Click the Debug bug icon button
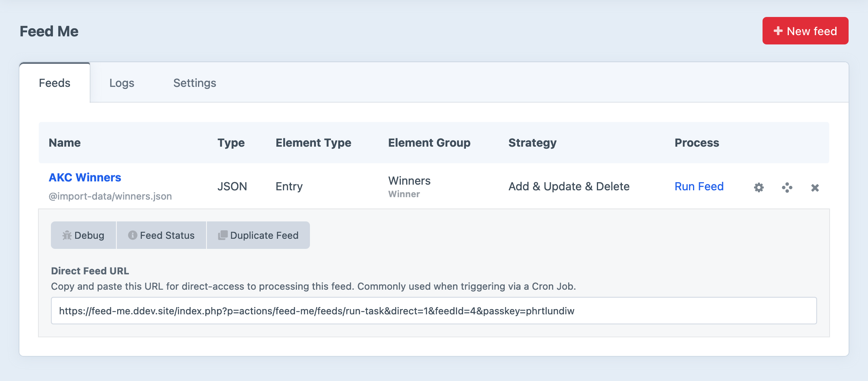The height and width of the screenshot is (381, 868). pos(83,235)
